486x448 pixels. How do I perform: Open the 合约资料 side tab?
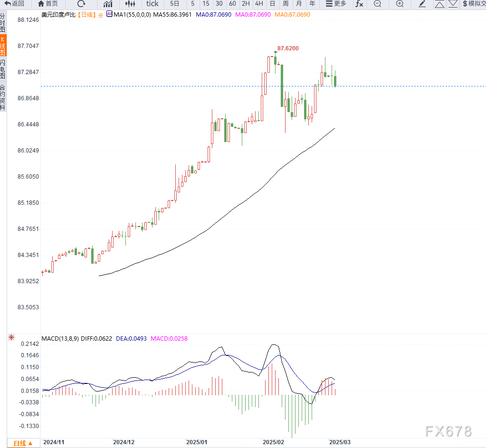click(2, 97)
